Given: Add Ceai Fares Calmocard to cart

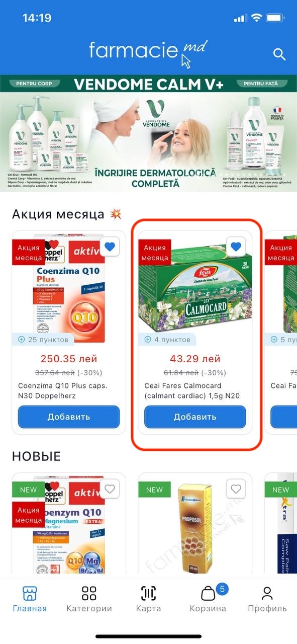Looking at the screenshot, I should tap(195, 417).
